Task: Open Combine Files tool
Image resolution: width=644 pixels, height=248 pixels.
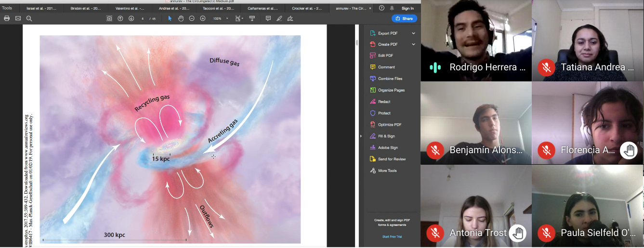Action: 390,78
